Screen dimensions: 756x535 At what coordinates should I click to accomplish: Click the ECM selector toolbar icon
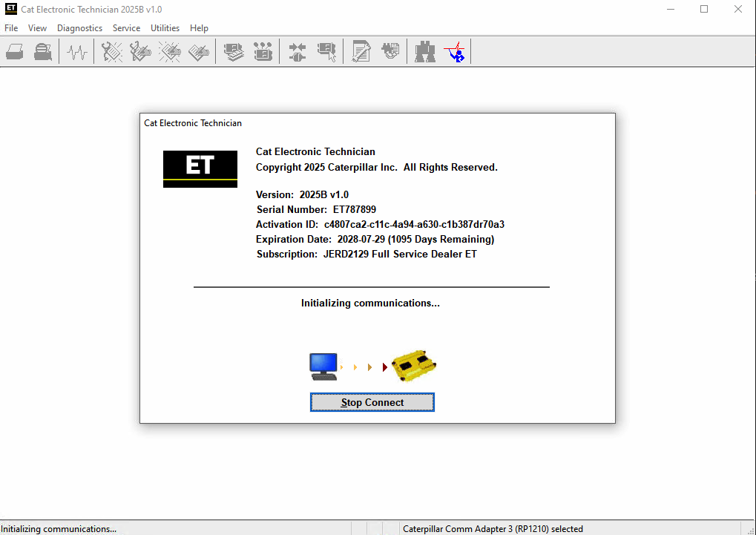coord(327,51)
